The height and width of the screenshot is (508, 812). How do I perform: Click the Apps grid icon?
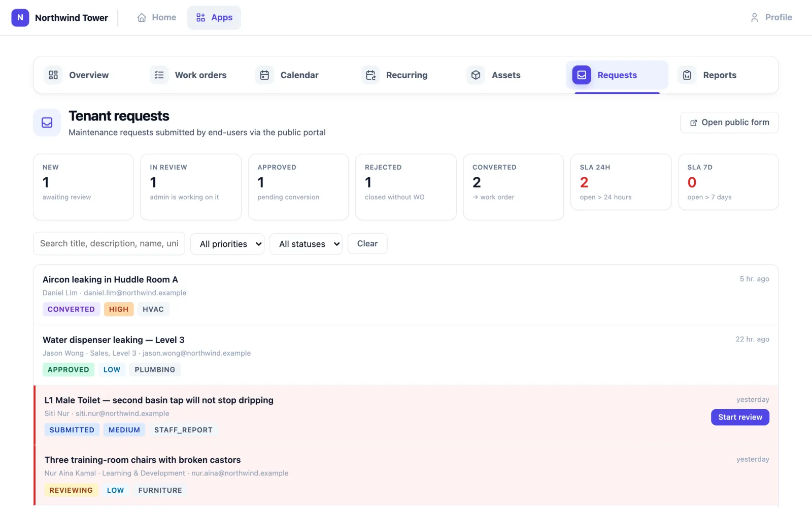coord(201,18)
